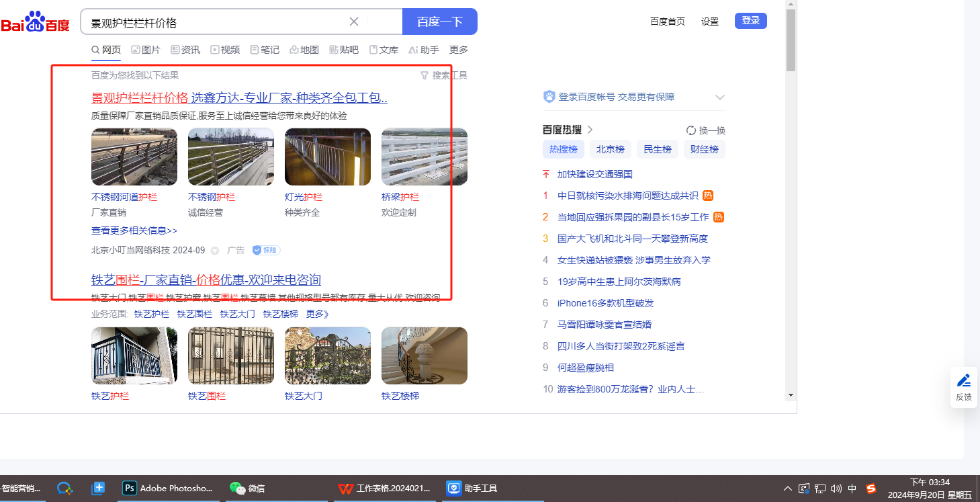
Task: Open the 不锈钢护栏 thumbnail image
Action: pos(231,157)
